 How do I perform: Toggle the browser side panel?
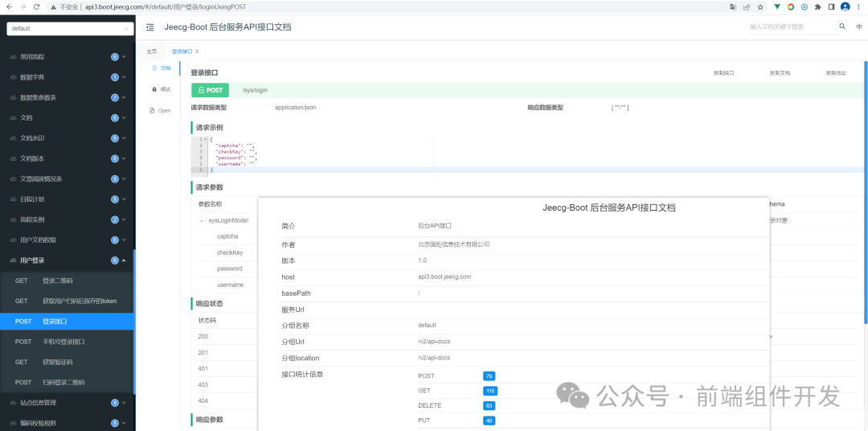click(x=831, y=6)
